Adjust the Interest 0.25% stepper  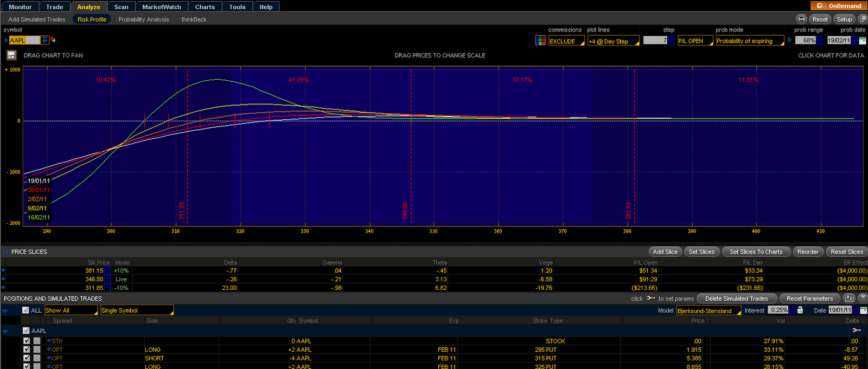pos(792,310)
